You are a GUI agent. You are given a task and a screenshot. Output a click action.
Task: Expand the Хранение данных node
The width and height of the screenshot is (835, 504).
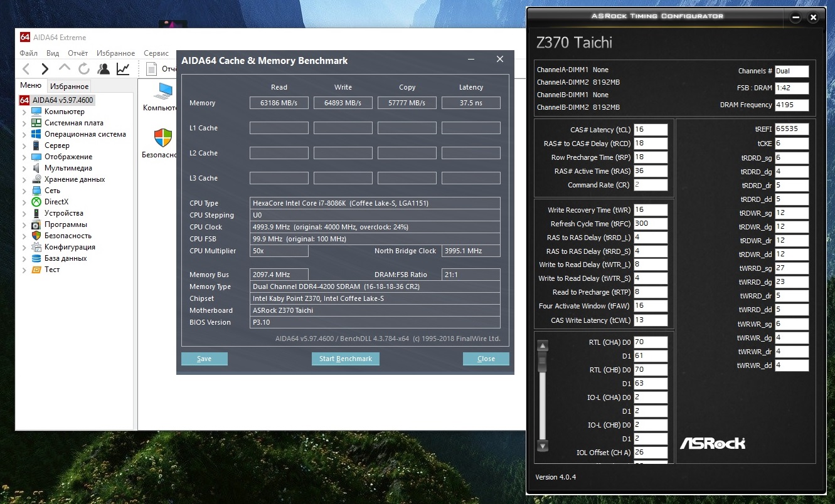[24, 179]
